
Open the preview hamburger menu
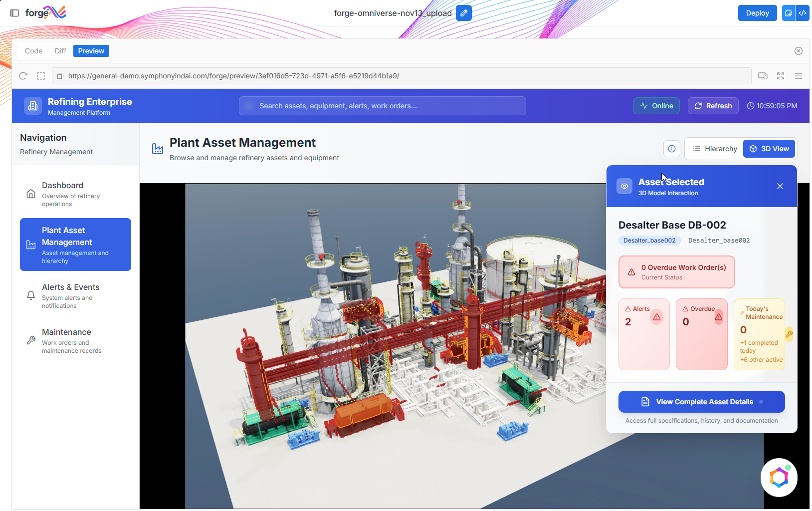tap(799, 76)
